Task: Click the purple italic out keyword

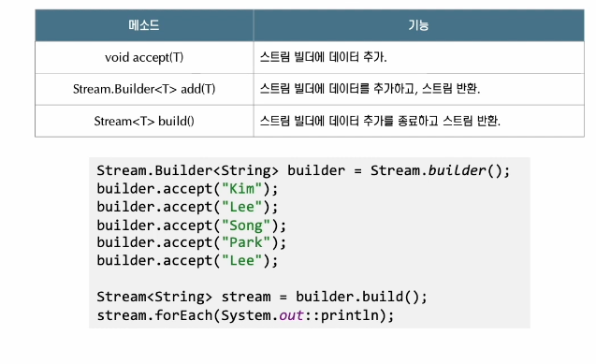Action: (x=292, y=315)
